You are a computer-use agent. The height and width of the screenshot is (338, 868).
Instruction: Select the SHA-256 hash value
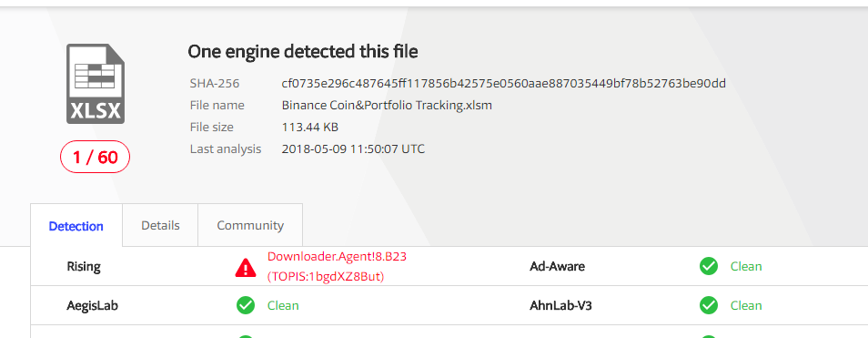point(504,84)
